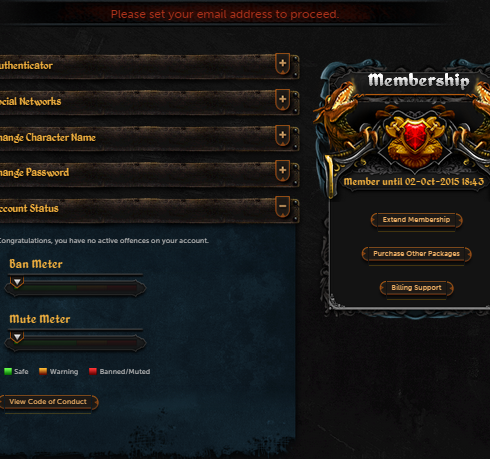Click the green Safe legend swatch
Image resolution: width=490 pixels, height=459 pixels.
(8, 371)
